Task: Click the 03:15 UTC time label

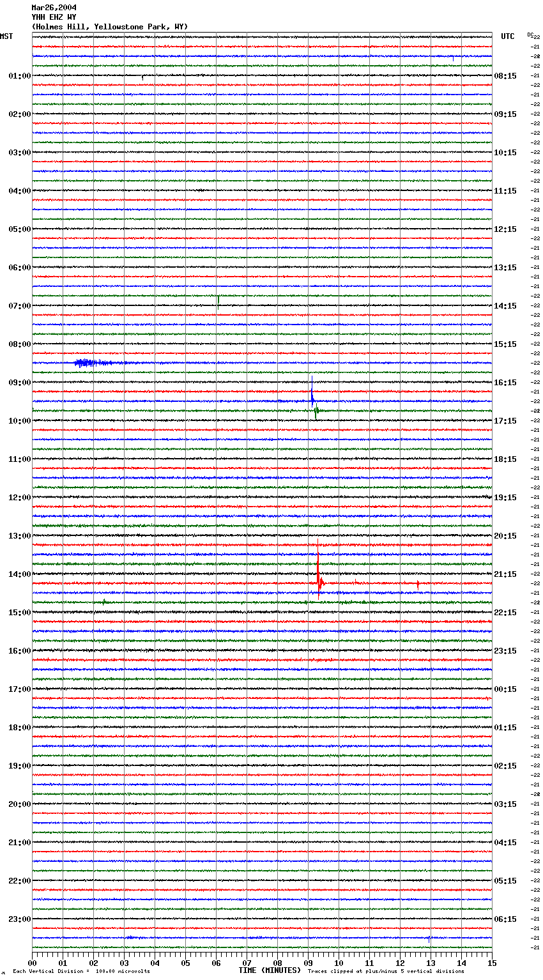Action: click(x=505, y=804)
